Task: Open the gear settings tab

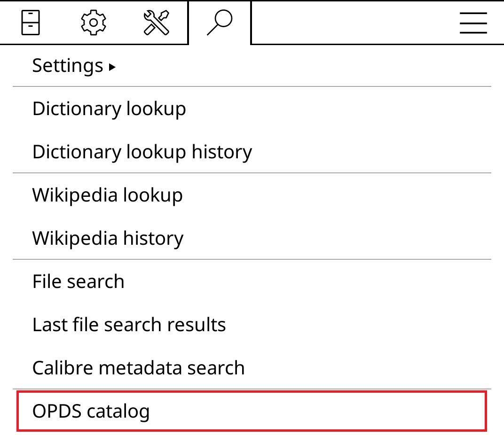Action: pyautogui.click(x=93, y=23)
